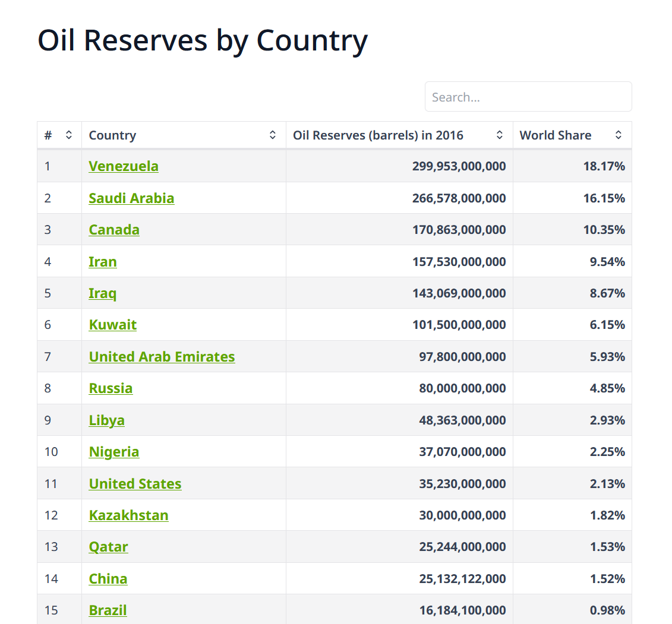Open the Qatar link
Viewport: 672px width, 624px height.
coord(108,547)
